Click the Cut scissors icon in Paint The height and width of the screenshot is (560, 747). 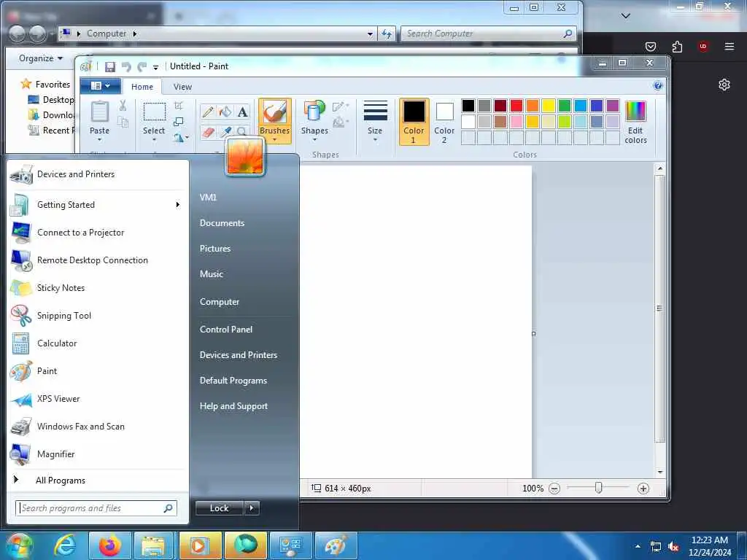coord(123,106)
